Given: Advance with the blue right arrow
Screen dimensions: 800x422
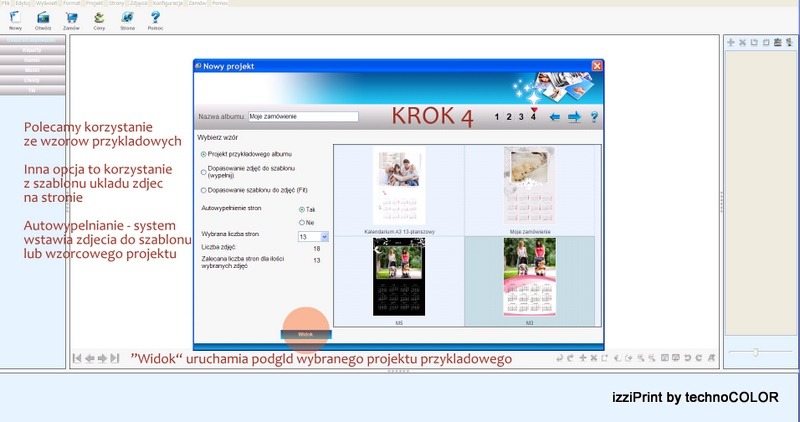Looking at the screenshot, I should pyautogui.click(x=574, y=117).
